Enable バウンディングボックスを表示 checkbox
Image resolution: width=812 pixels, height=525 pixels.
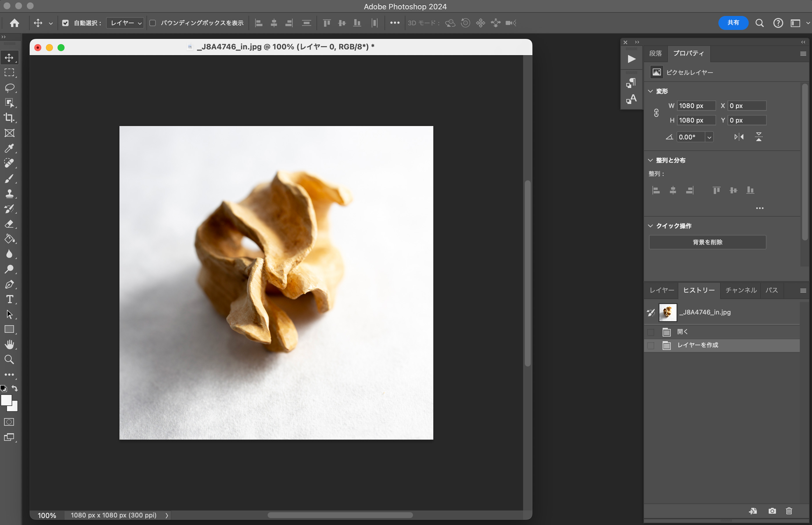[153, 23]
